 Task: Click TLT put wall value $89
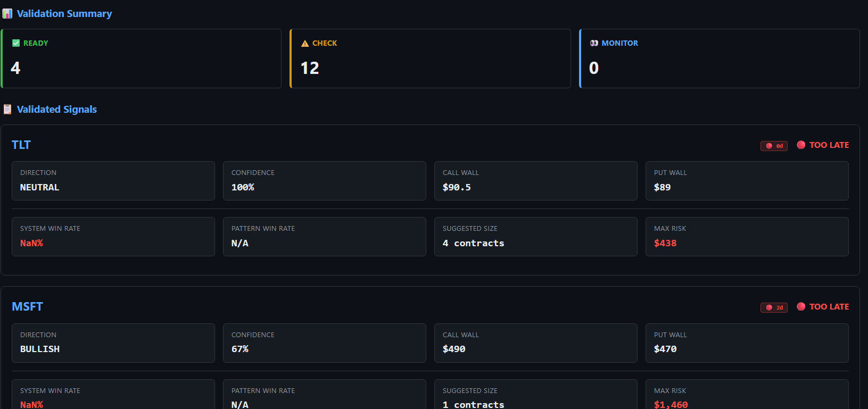(662, 187)
